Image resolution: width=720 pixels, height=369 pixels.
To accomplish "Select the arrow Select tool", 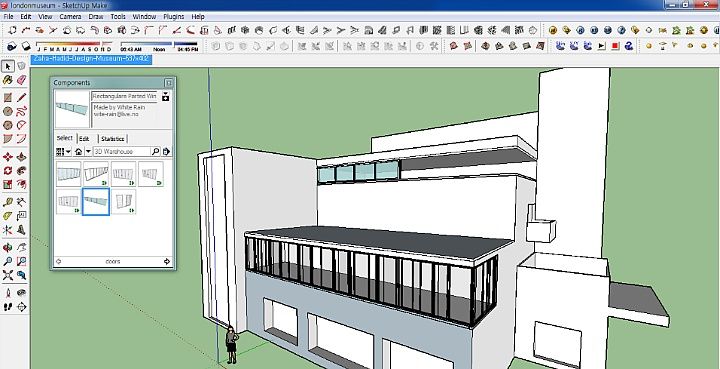I will click(8, 67).
